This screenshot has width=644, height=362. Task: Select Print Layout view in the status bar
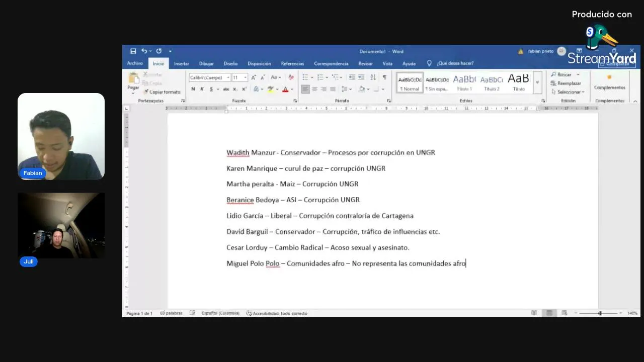click(x=549, y=313)
